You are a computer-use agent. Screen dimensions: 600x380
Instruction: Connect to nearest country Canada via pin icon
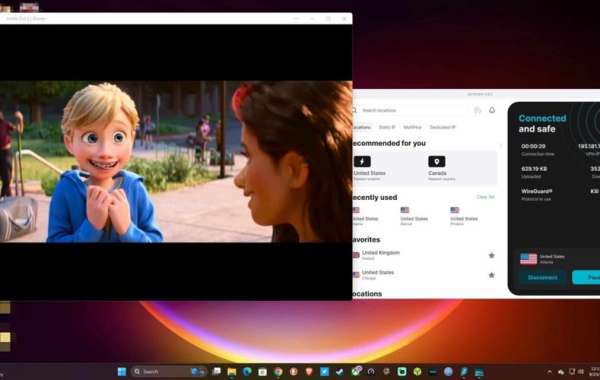click(x=437, y=161)
